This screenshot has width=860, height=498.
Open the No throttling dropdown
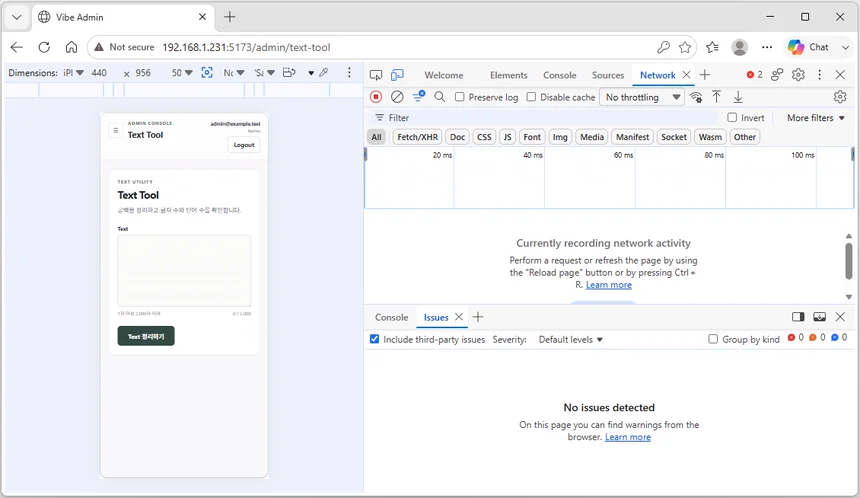(x=642, y=97)
